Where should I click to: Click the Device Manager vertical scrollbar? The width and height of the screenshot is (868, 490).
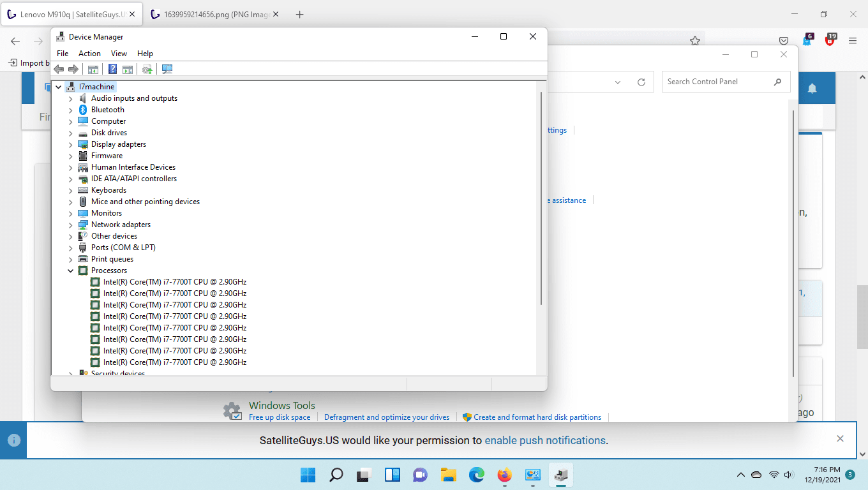coord(541,198)
